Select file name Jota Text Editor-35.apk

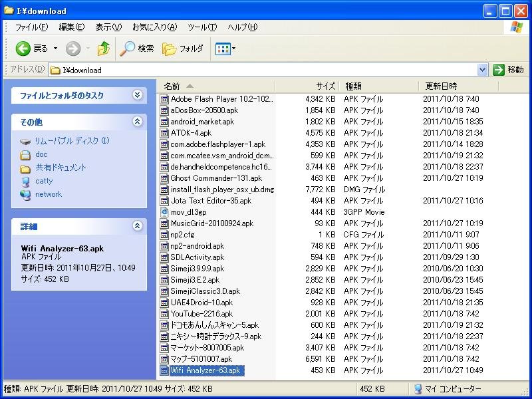point(211,201)
